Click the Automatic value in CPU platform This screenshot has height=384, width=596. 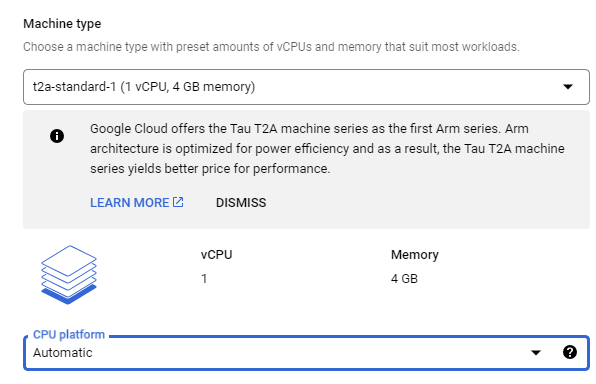pyautogui.click(x=63, y=353)
